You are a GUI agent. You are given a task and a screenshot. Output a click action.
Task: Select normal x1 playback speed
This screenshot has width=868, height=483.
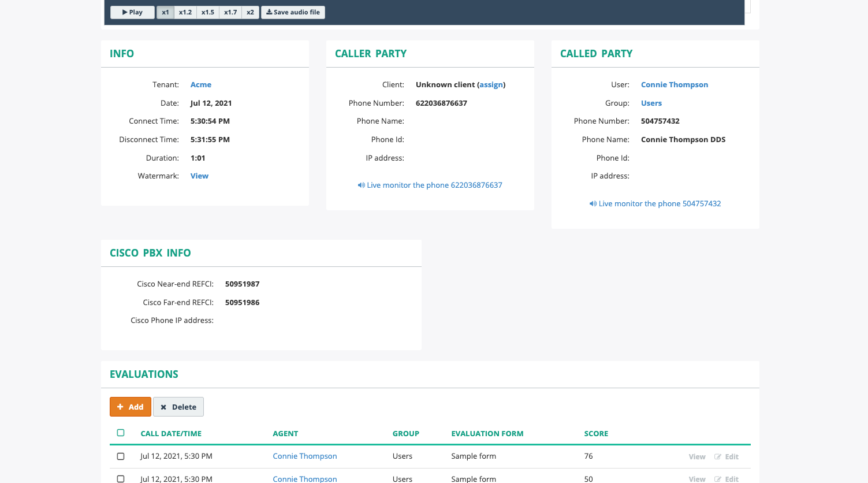(165, 12)
